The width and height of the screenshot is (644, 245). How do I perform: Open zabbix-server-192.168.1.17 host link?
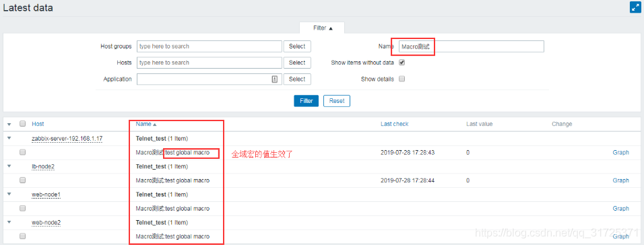67,139
